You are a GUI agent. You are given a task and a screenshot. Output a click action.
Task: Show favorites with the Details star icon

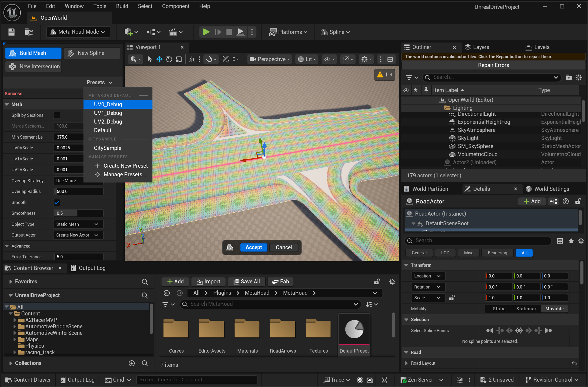(571, 241)
